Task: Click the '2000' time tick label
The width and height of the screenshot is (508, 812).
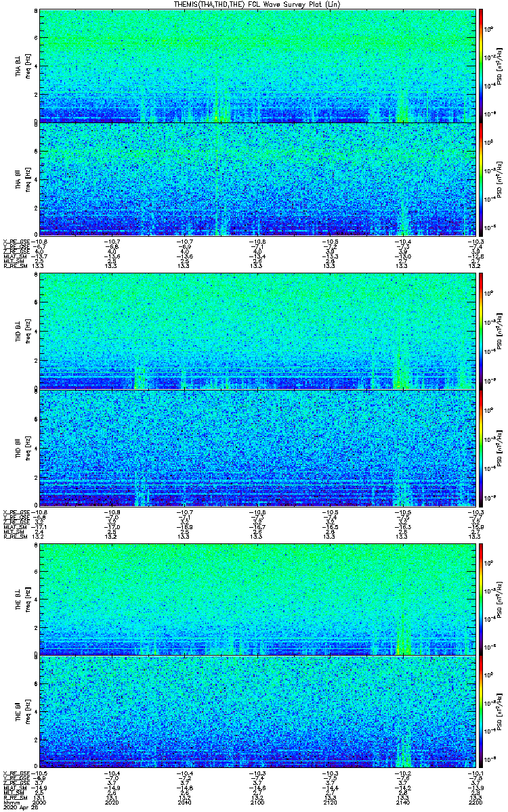Action: tap(39, 802)
